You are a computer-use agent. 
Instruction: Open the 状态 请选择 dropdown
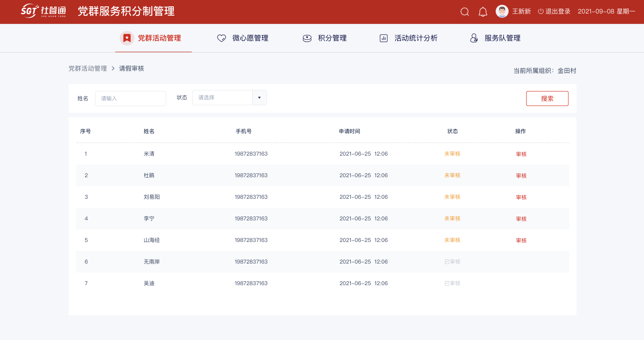(230, 98)
